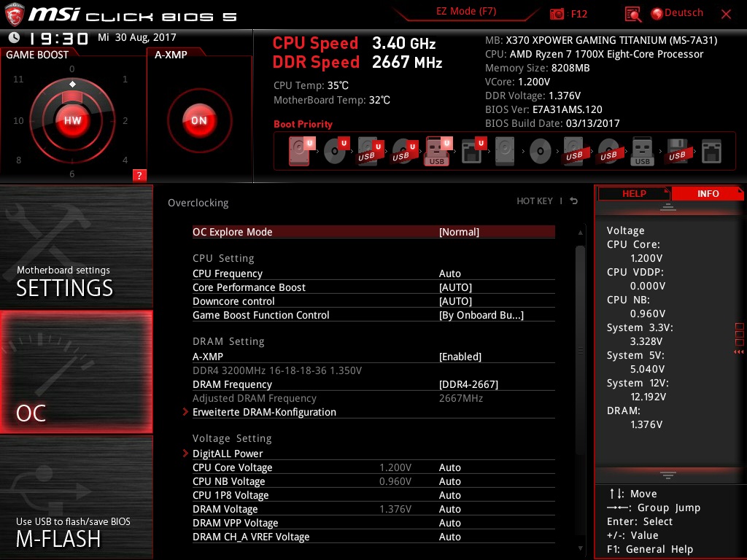Go back using the arrow beside HOT KEY
This screenshot has width=747, height=560.
click(574, 201)
